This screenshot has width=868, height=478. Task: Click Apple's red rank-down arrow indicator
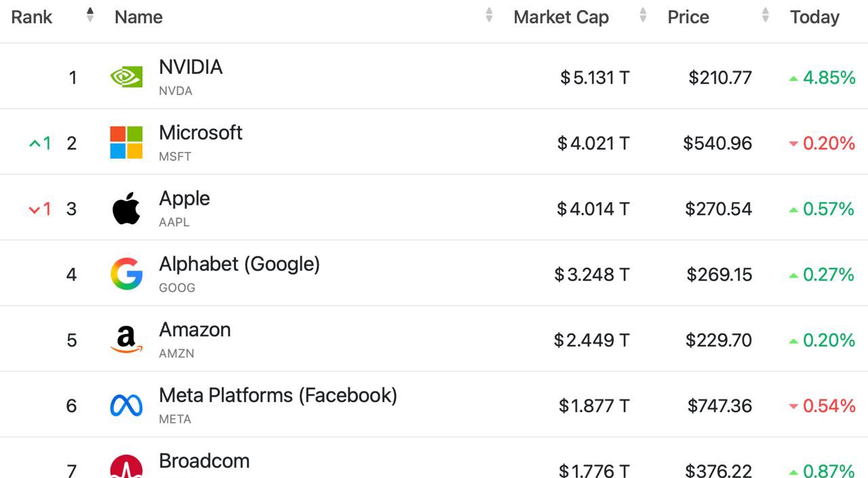coord(40,209)
